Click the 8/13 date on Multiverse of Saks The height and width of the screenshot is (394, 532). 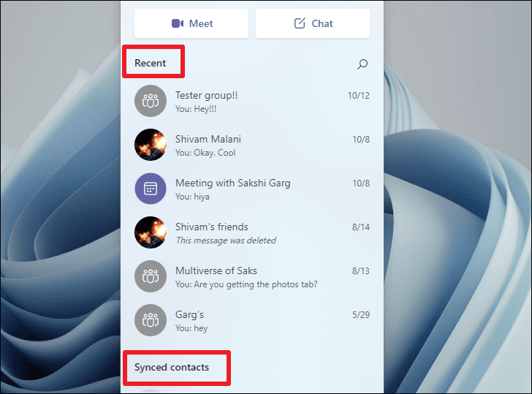pos(361,270)
